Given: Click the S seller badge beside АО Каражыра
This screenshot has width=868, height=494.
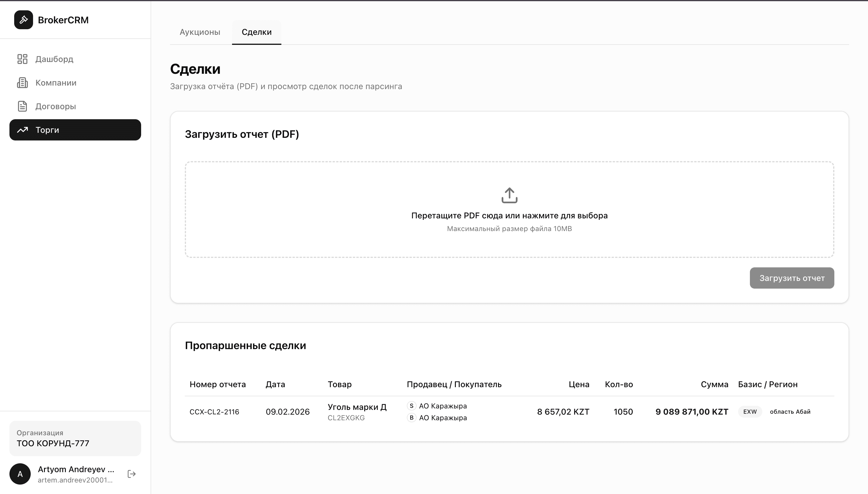Looking at the screenshot, I should pyautogui.click(x=412, y=406).
